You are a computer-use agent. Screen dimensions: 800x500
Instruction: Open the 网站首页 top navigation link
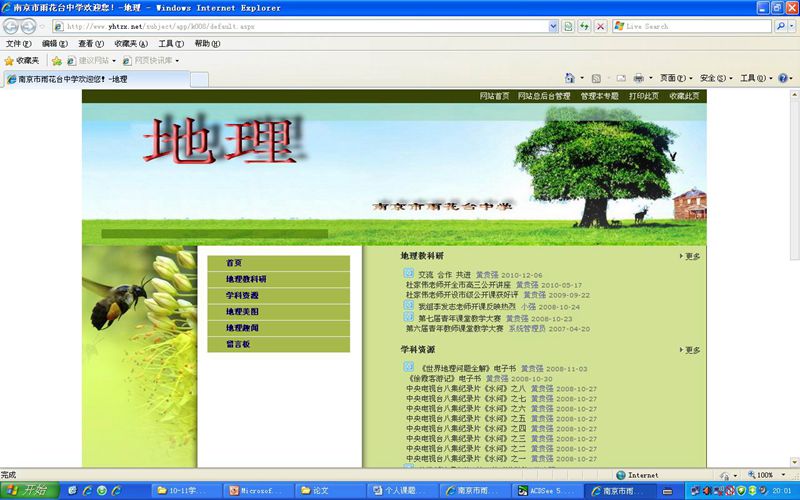click(x=494, y=96)
